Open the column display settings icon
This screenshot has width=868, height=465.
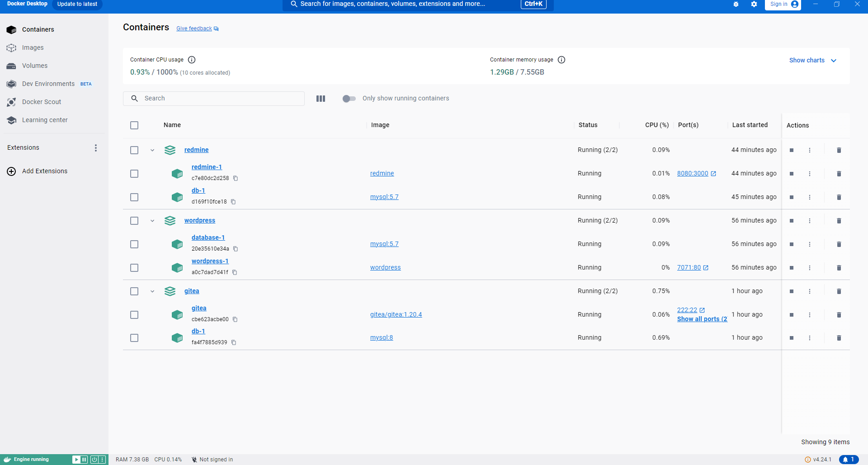click(x=321, y=99)
